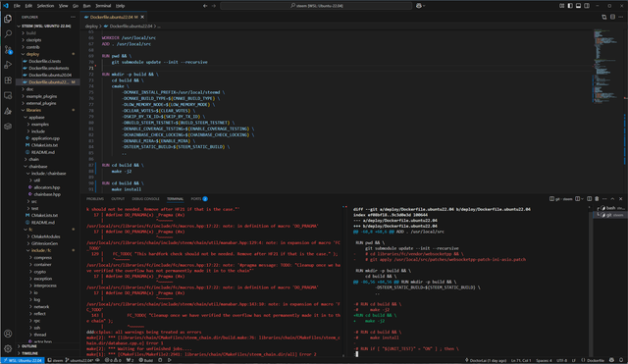Screen dimensions: 628x364
Task: Open the CMake view in activity bar
Action: 8,111
